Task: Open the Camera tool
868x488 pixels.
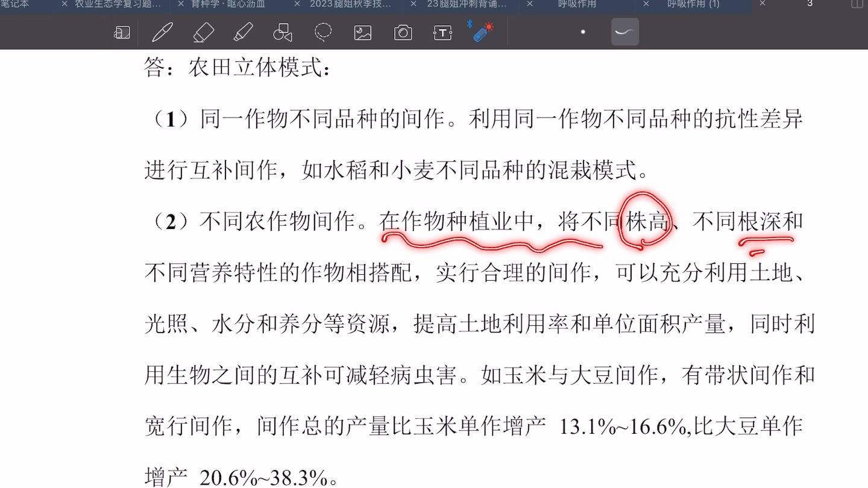Action: pos(403,33)
